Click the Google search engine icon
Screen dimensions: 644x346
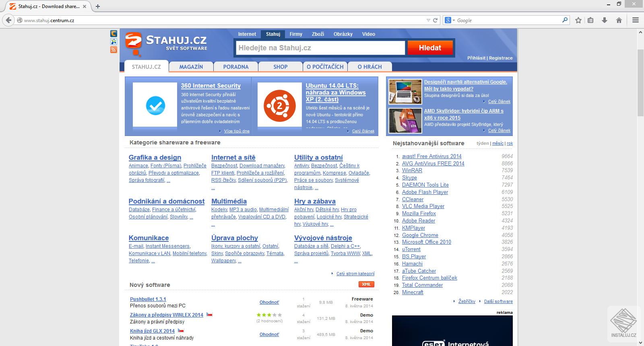(x=448, y=20)
